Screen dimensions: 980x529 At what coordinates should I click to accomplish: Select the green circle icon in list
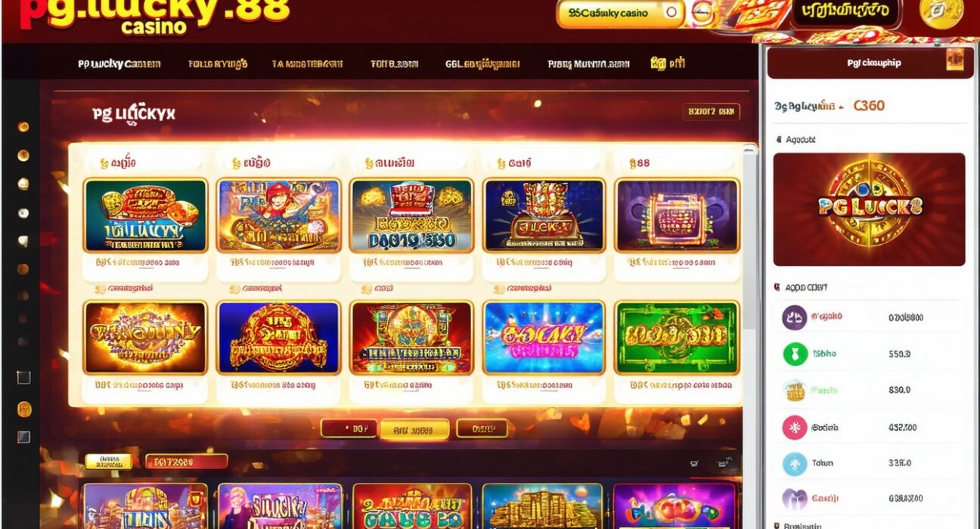click(795, 354)
